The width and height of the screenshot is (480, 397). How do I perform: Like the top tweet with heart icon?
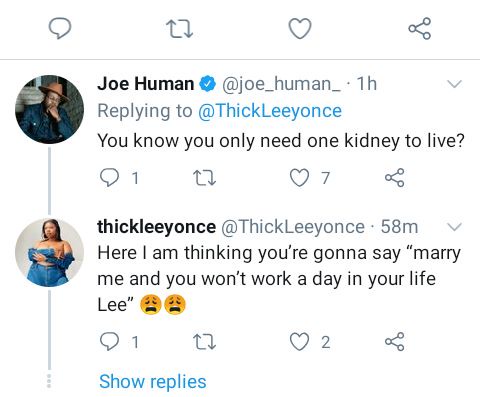point(300,29)
